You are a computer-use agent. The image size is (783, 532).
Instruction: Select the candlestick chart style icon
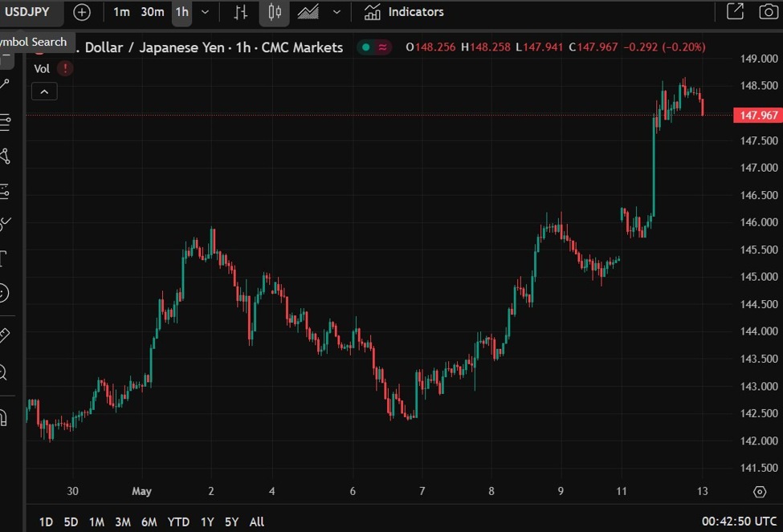pyautogui.click(x=275, y=12)
